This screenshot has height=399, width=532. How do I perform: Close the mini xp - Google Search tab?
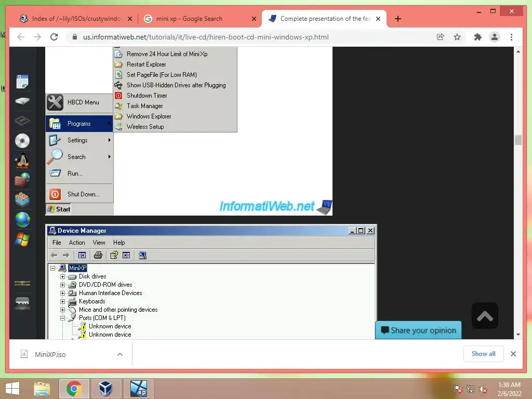click(x=254, y=19)
